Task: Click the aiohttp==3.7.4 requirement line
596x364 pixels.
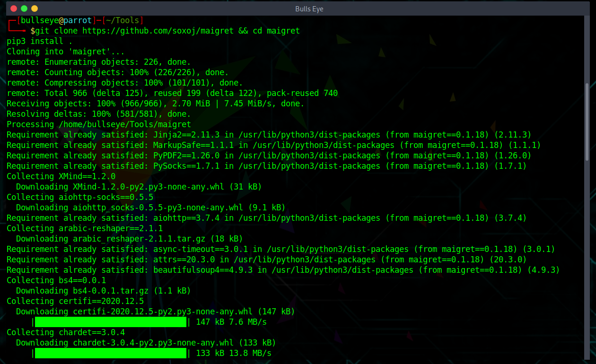Action: 267,218
